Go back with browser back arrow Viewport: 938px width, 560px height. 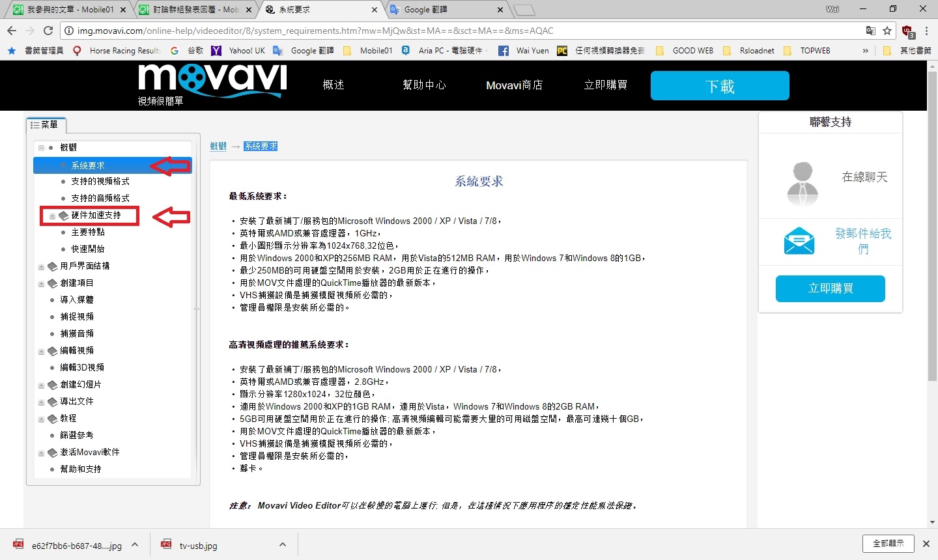(x=12, y=31)
